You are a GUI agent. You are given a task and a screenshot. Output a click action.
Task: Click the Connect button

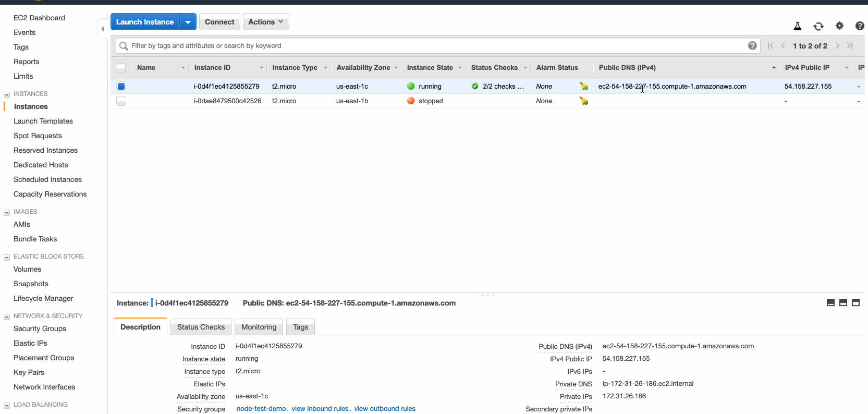219,22
